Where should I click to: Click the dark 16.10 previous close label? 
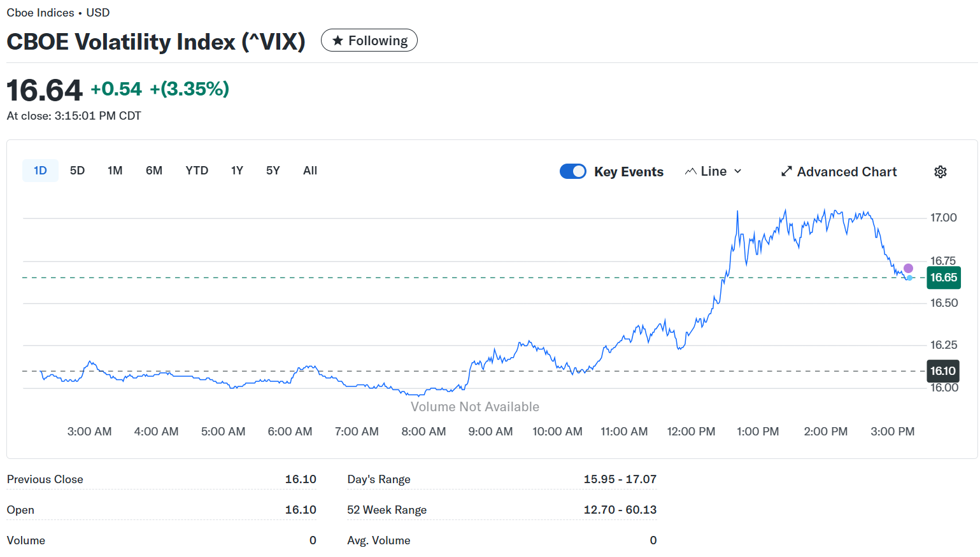pyautogui.click(x=943, y=371)
